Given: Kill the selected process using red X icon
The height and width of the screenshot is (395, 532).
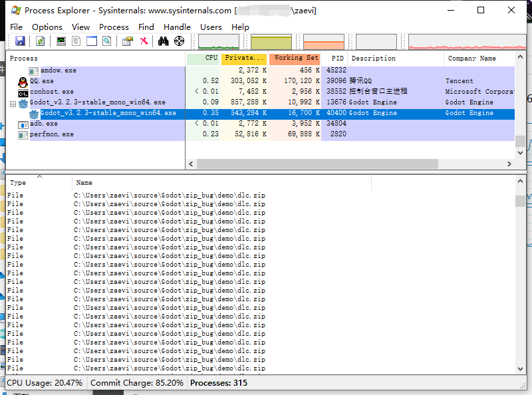Looking at the screenshot, I should [144, 41].
